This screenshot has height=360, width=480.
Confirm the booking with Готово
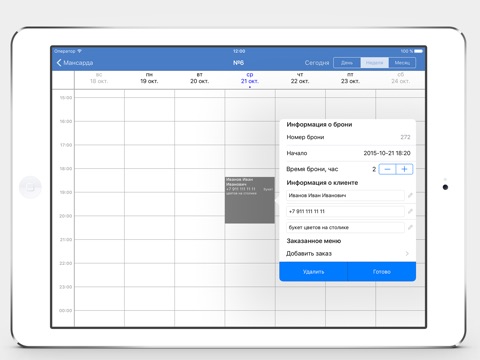[x=382, y=272]
